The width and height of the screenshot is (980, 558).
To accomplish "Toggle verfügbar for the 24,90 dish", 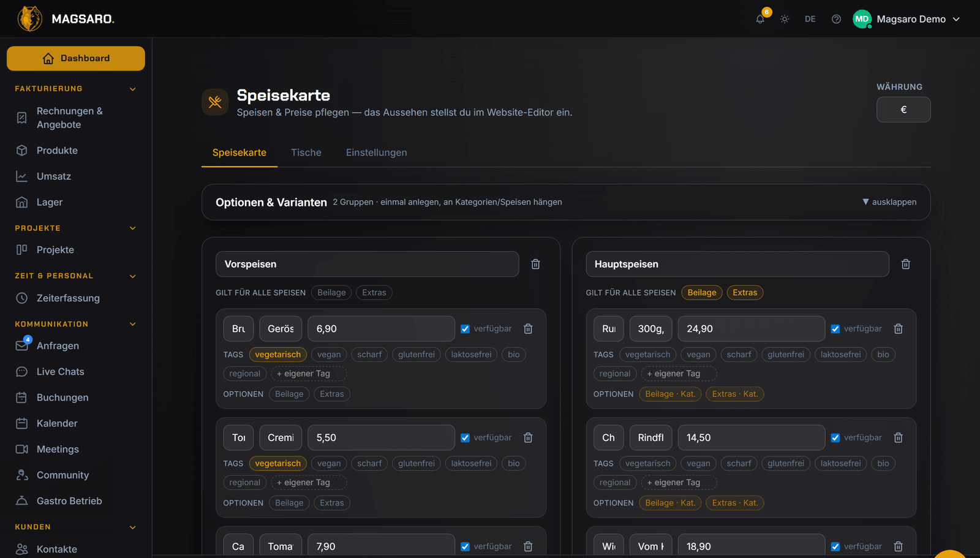I will coord(835,329).
